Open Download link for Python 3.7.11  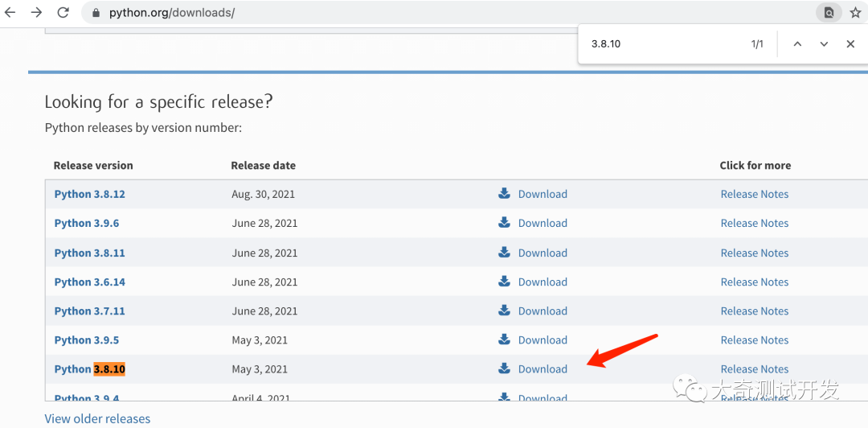point(542,311)
